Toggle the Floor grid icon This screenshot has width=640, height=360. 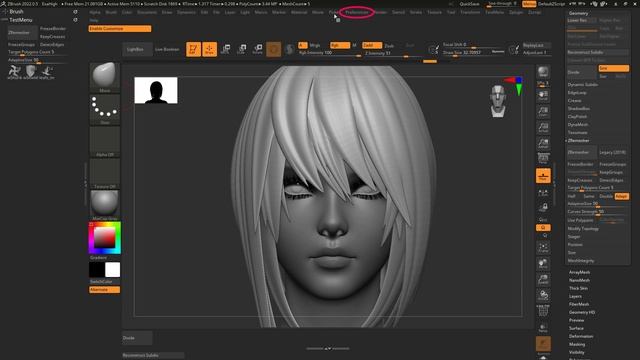tap(543, 176)
